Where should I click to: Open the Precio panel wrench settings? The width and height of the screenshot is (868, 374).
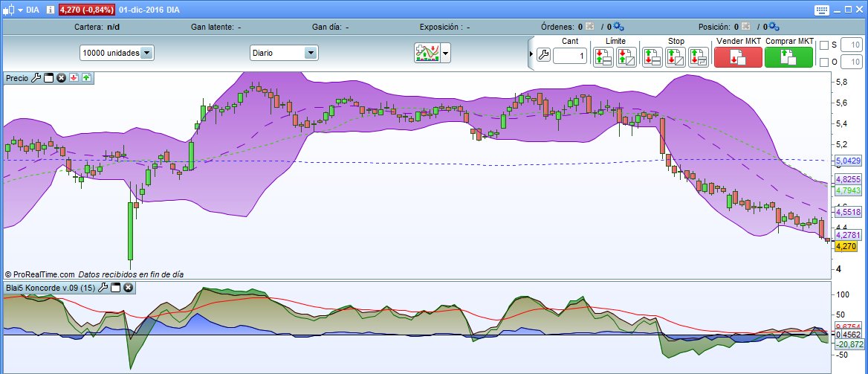36,78
